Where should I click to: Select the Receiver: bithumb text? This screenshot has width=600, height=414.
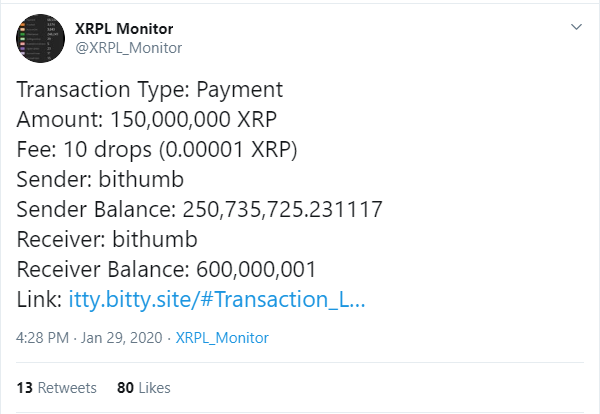click(107, 239)
